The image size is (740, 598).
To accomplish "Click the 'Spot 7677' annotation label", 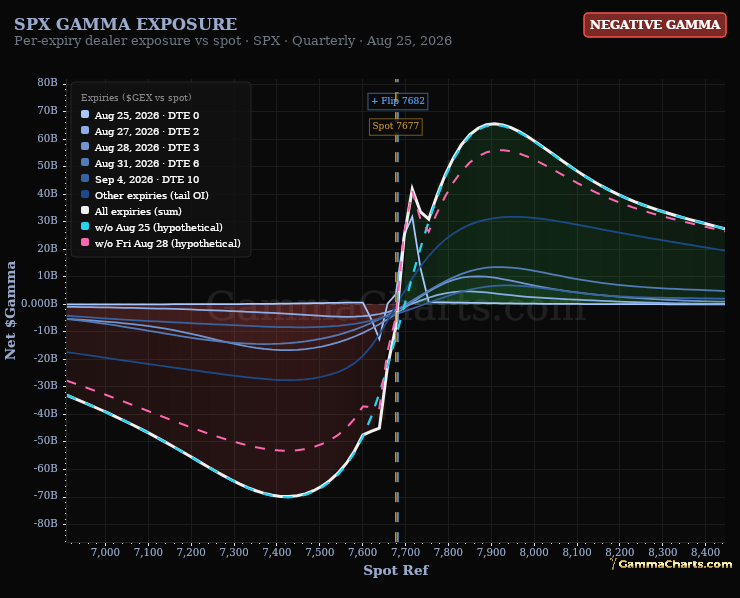I will 395,126.
